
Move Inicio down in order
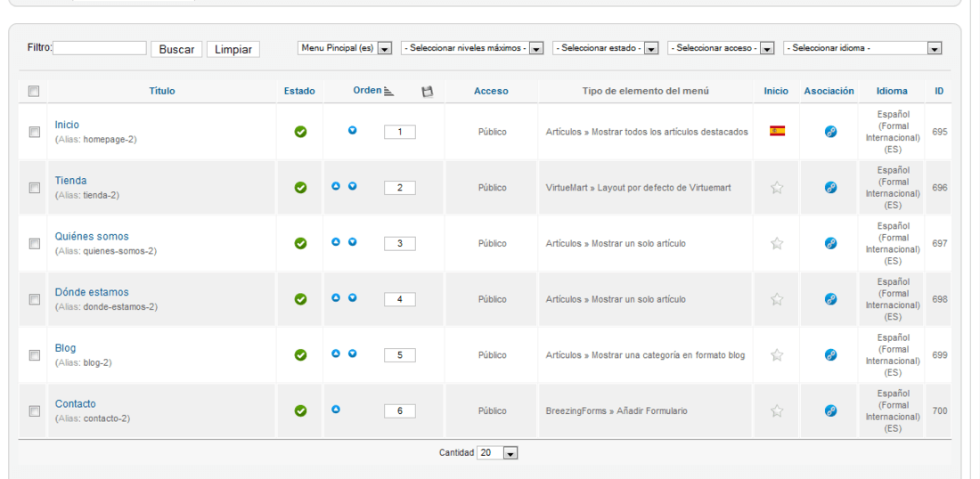353,131
